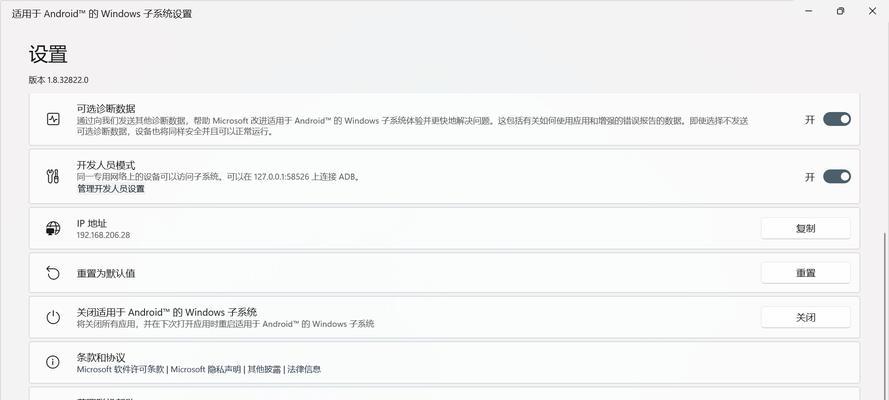Screen dimensions: 889x400
Task: Turn off the 可选诊断数据 toggle switch
Action: coord(837,119)
